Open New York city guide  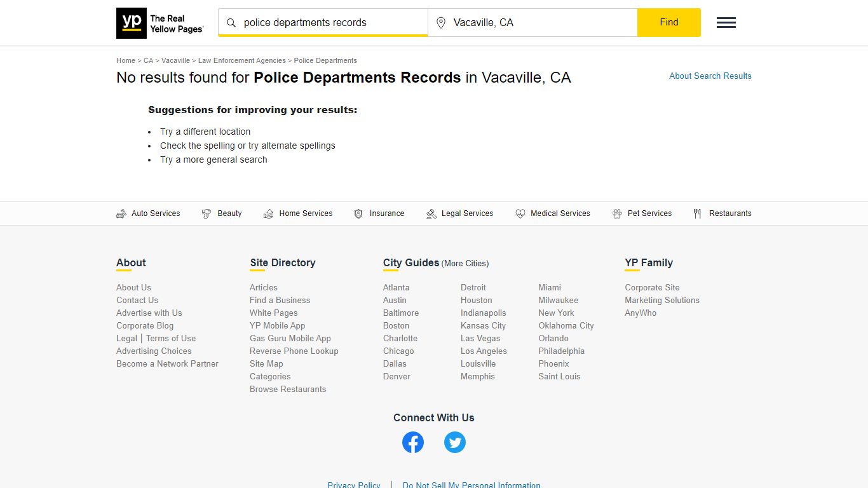(x=556, y=313)
